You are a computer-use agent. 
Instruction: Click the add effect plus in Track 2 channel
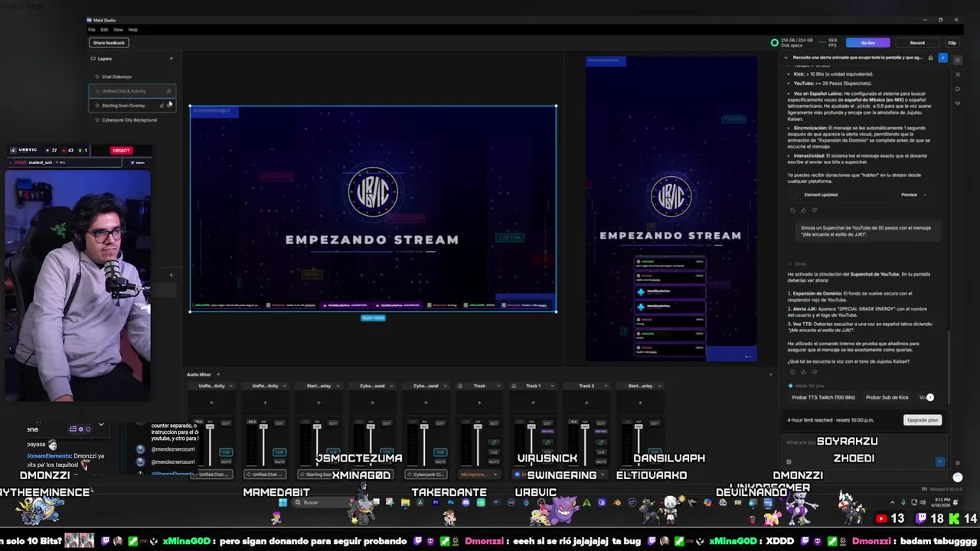586,403
